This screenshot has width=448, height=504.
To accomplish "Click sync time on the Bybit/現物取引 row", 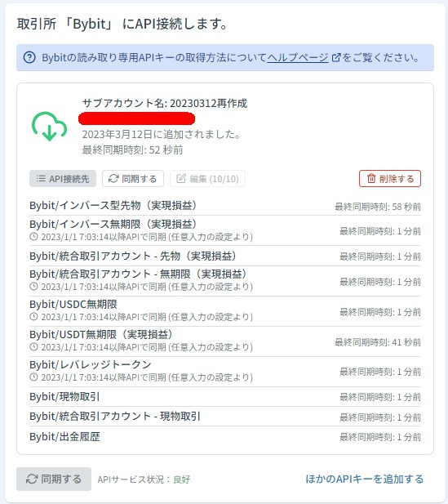I will pos(380,397).
